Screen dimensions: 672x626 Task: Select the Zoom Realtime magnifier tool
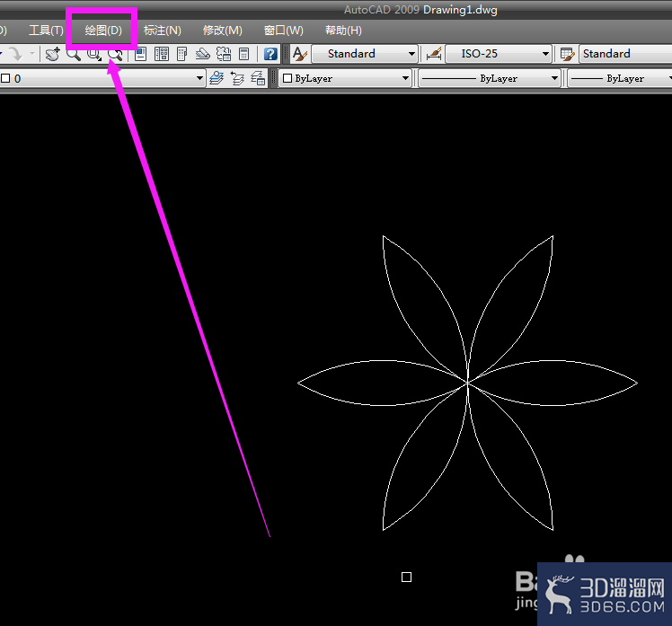coord(74,54)
